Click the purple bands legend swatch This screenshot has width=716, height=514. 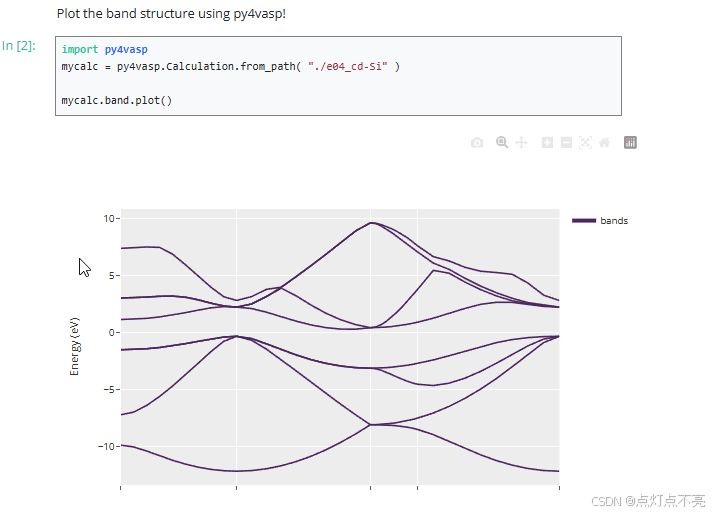[x=584, y=220]
